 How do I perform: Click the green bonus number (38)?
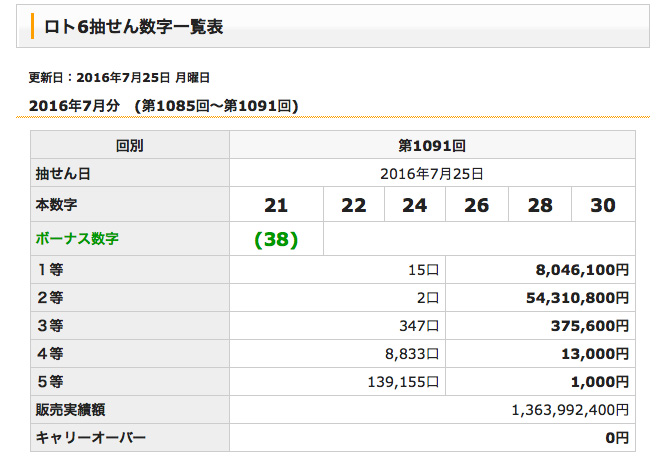(x=276, y=239)
